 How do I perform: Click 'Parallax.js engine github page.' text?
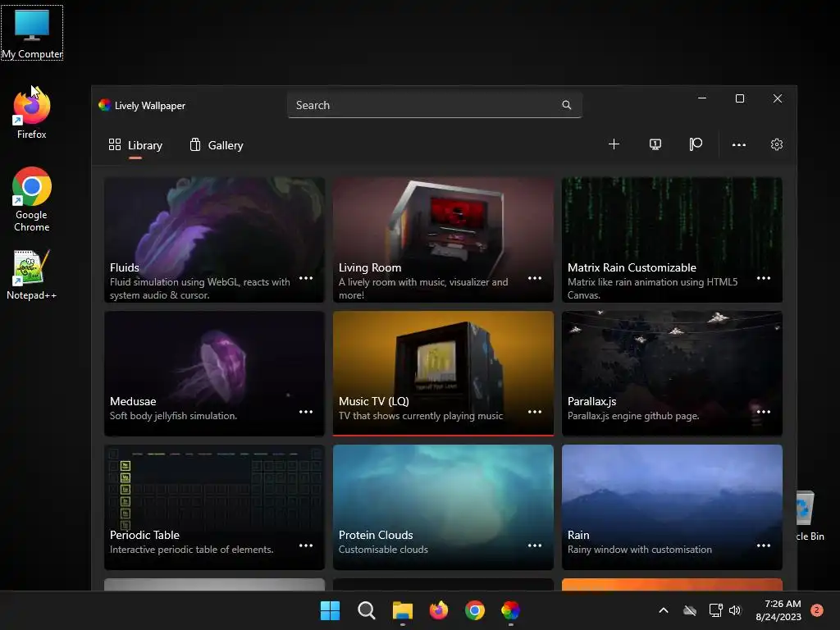633,416
